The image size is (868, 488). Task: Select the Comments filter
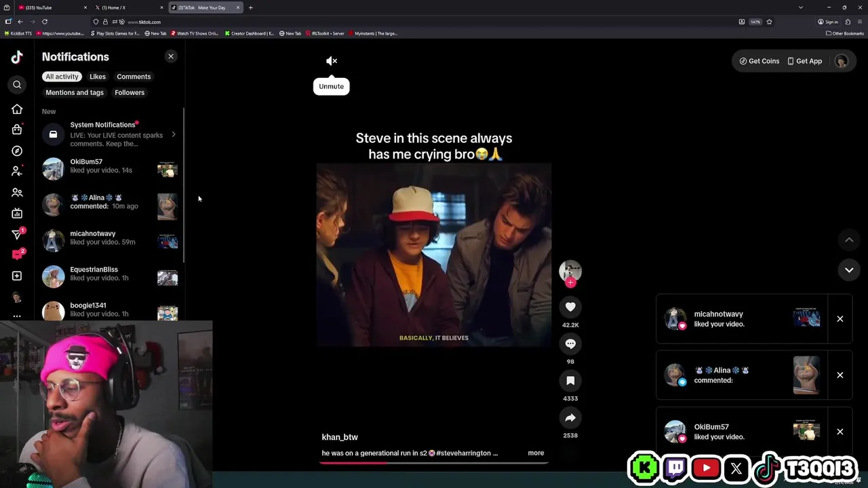(x=134, y=77)
